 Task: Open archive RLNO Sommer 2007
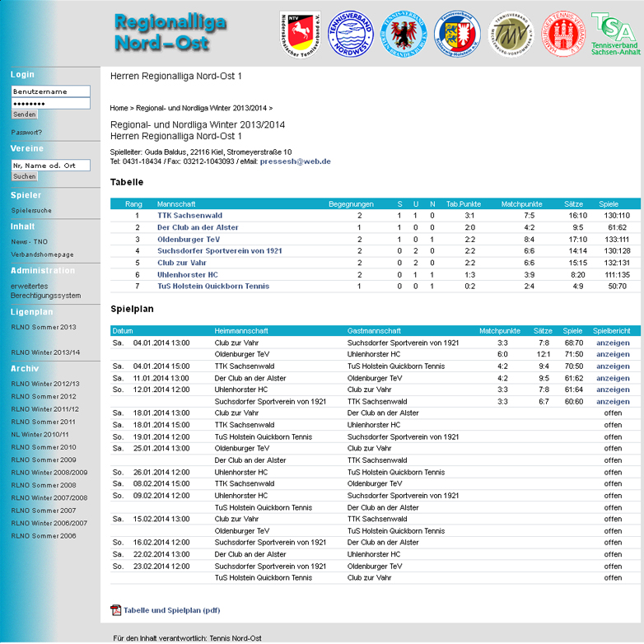click(x=44, y=511)
